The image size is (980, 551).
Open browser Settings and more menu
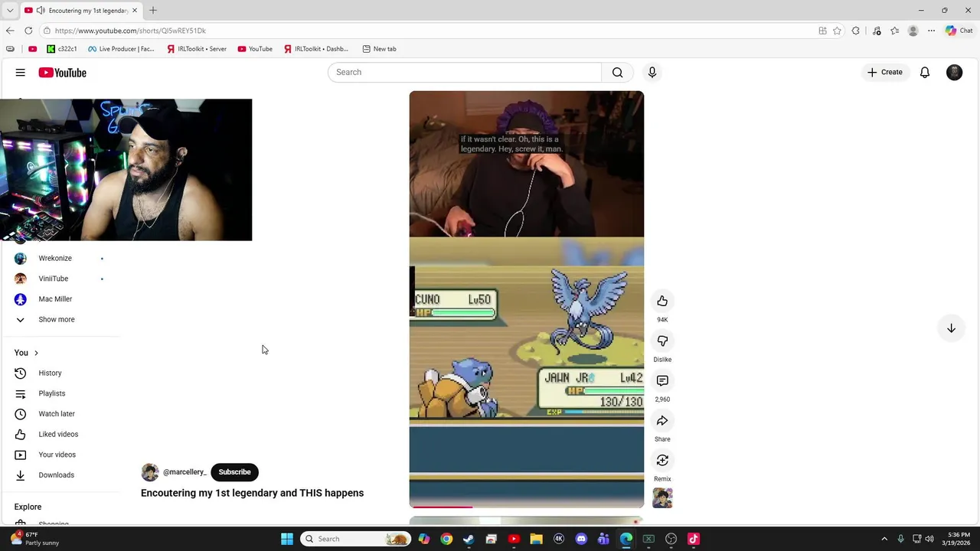[931, 31]
